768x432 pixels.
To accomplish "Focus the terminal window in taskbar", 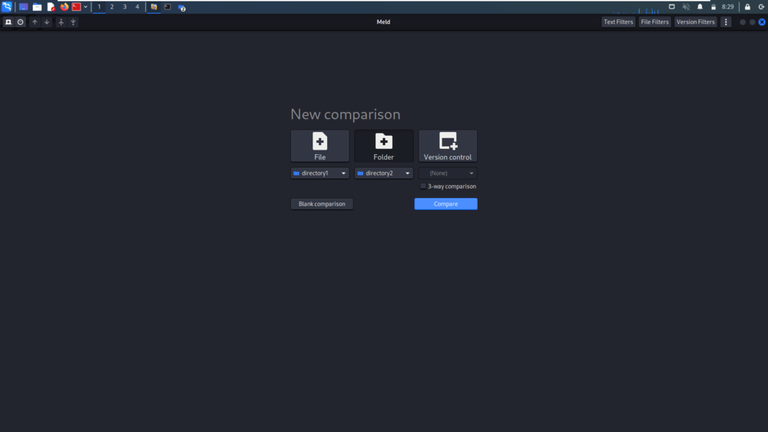I will pyautogui.click(x=168, y=7).
